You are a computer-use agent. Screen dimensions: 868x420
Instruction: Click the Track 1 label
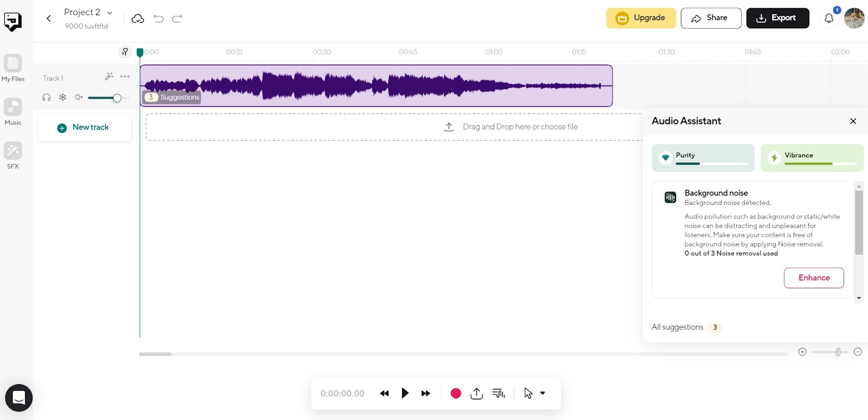coord(53,78)
